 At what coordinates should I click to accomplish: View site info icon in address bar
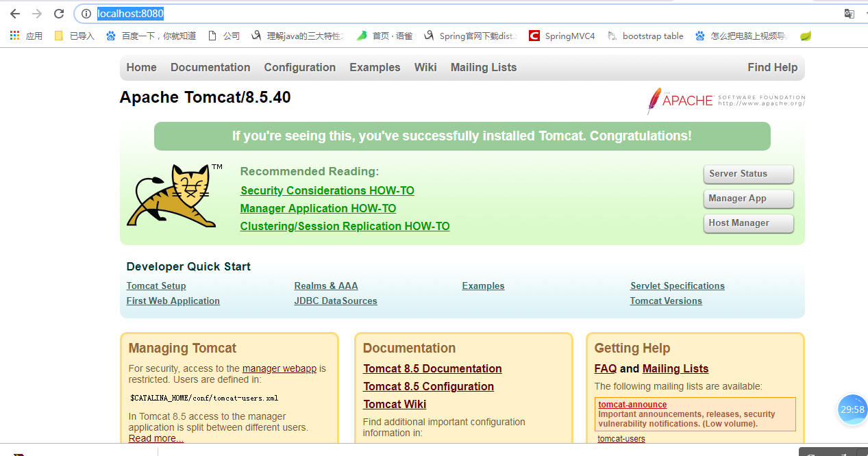tap(86, 14)
